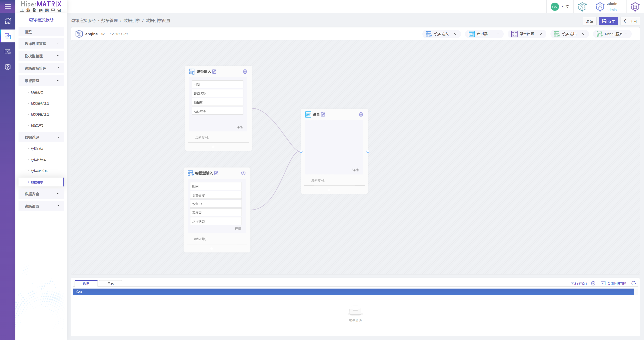
Task: Click 数据引擎 in breadcrumb
Action: pyautogui.click(x=132, y=21)
